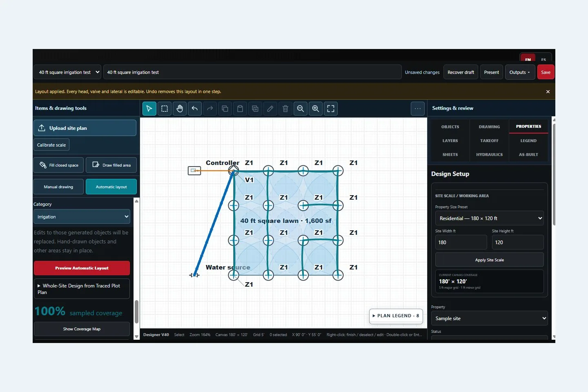Click the Duplicate icon in toolbar
The image size is (588, 392).
255,109
